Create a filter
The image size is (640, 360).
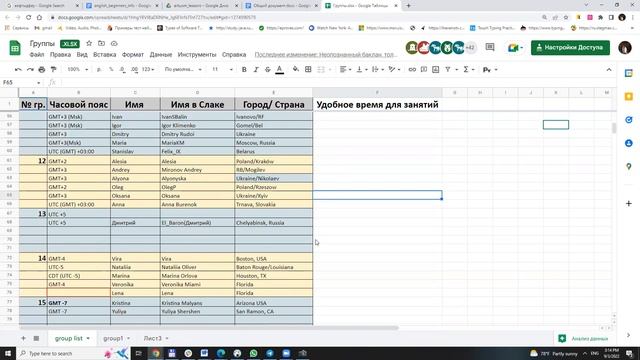click(x=448, y=70)
